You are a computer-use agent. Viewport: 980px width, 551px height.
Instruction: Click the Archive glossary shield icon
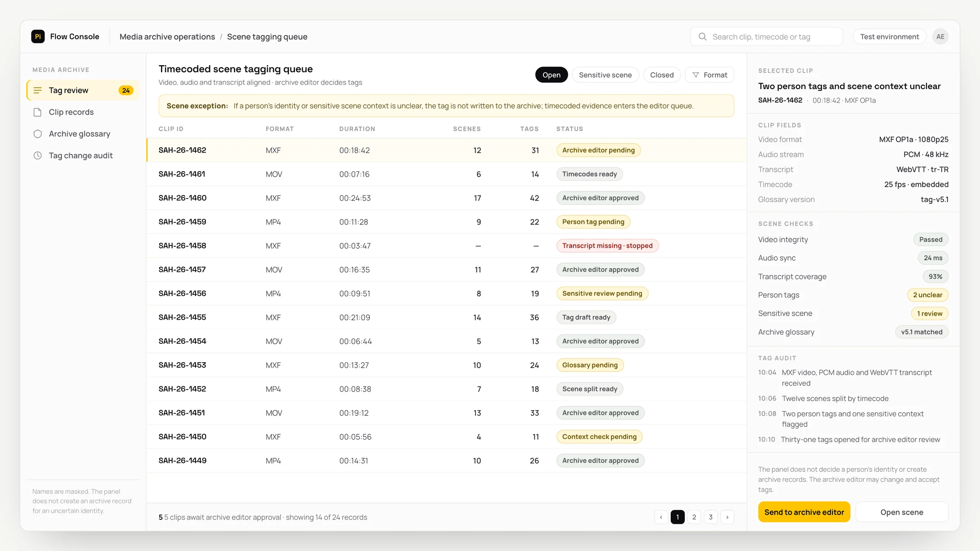pos(38,134)
